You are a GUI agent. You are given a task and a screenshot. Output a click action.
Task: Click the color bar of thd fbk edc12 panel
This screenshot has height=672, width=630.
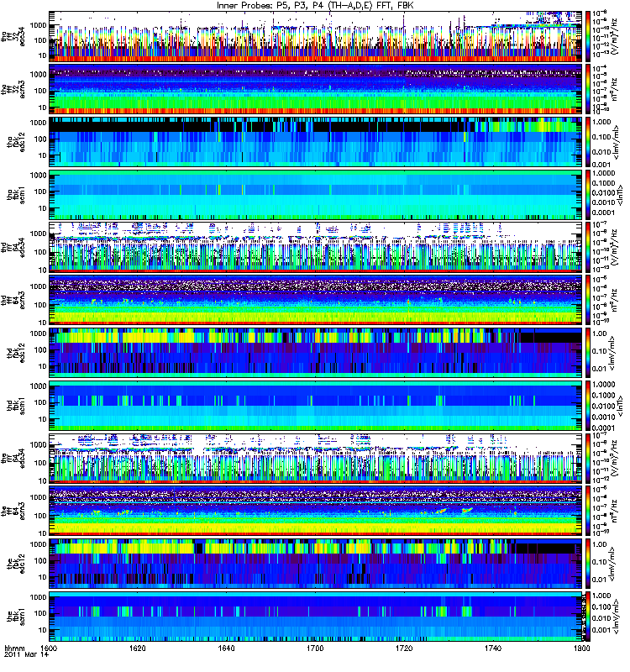coord(587,353)
